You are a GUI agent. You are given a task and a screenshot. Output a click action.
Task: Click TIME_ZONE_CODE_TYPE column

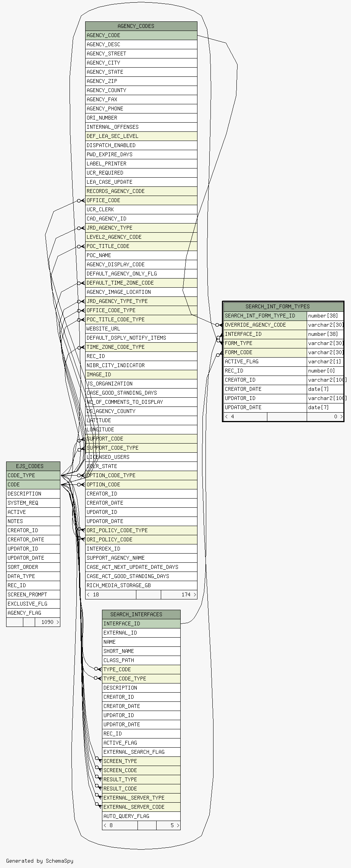click(141, 347)
